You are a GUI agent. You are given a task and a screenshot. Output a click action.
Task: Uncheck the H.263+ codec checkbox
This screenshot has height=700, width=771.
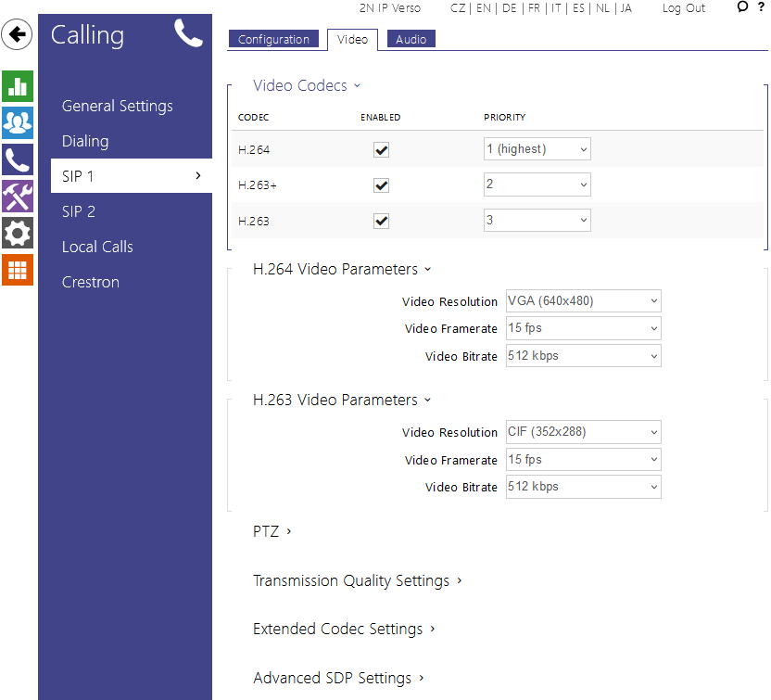[x=381, y=185]
